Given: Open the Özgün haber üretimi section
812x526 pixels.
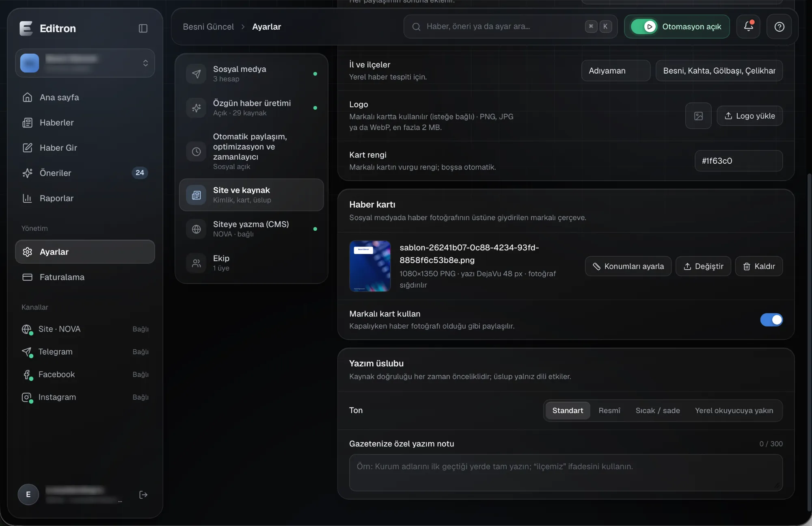Looking at the screenshot, I should [x=251, y=108].
